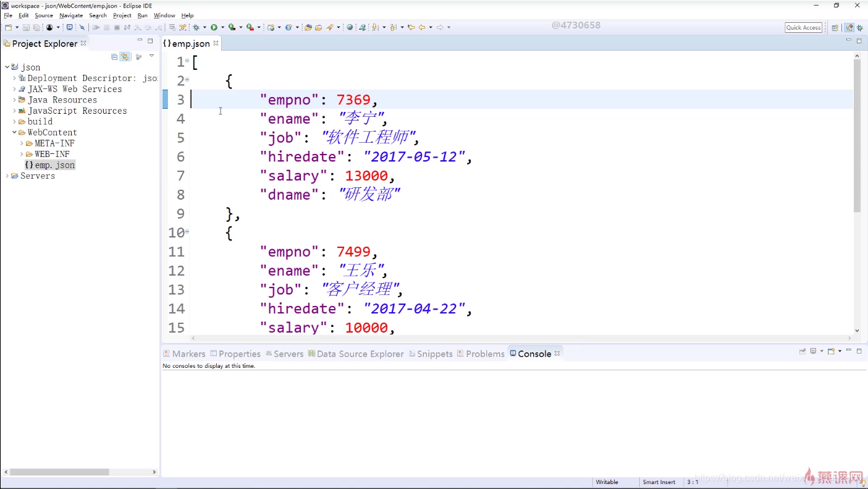Switch to the Java EE perspective icon

[x=849, y=28]
